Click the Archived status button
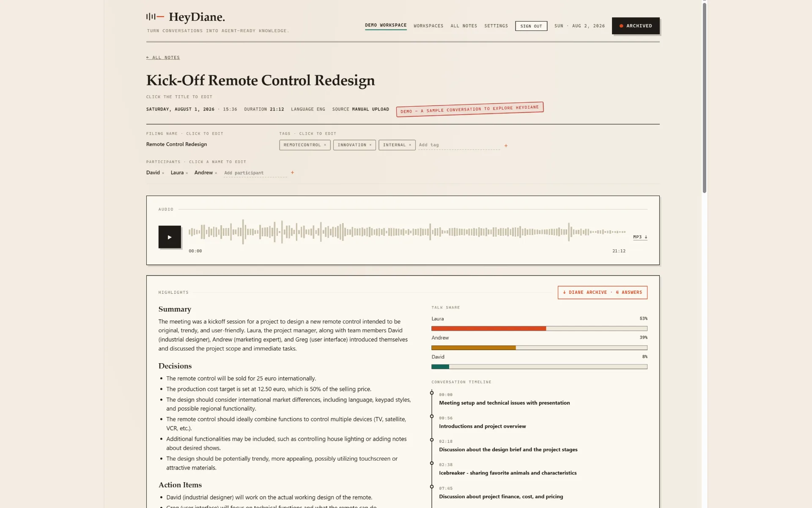 click(x=636, y=26)
